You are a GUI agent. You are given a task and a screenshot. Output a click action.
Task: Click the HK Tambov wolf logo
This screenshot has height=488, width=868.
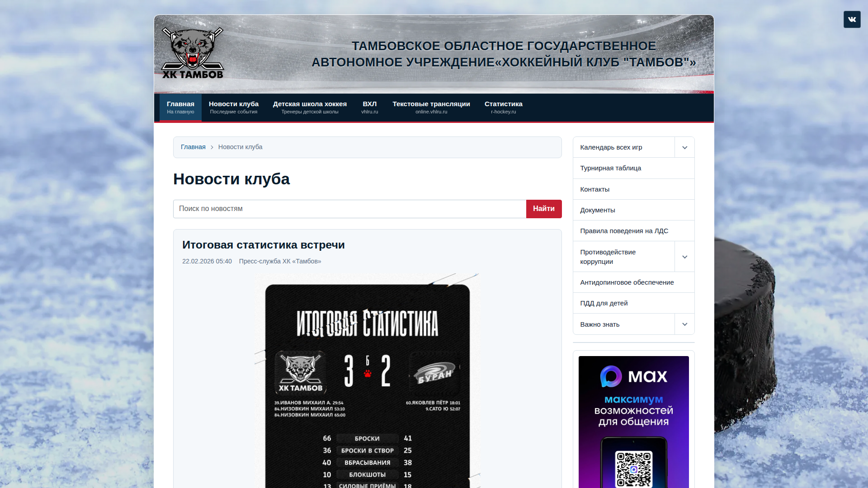pos(193,53)
